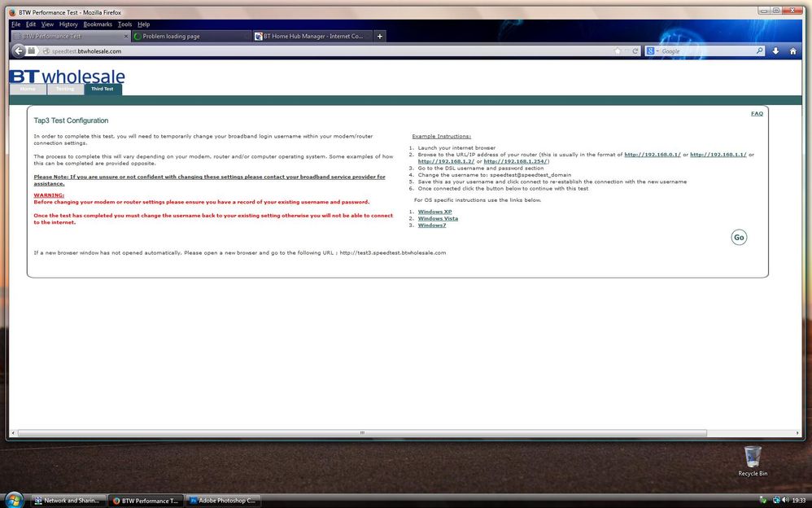Open the FAQ link
812x508 pixels.
(757, 113)
